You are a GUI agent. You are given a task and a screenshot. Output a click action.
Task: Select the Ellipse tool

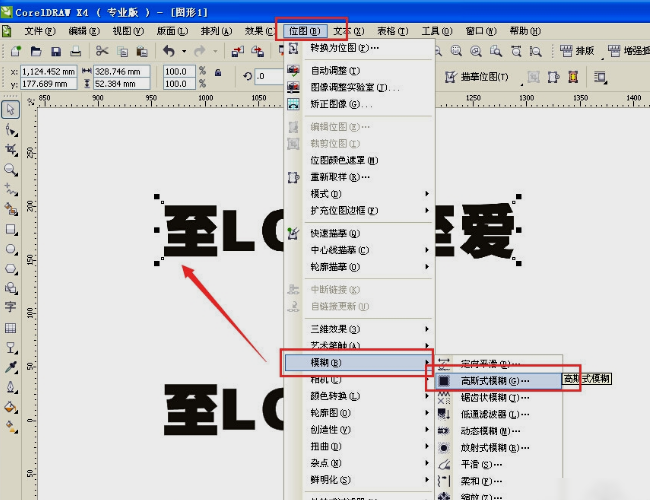coord(11,249)
